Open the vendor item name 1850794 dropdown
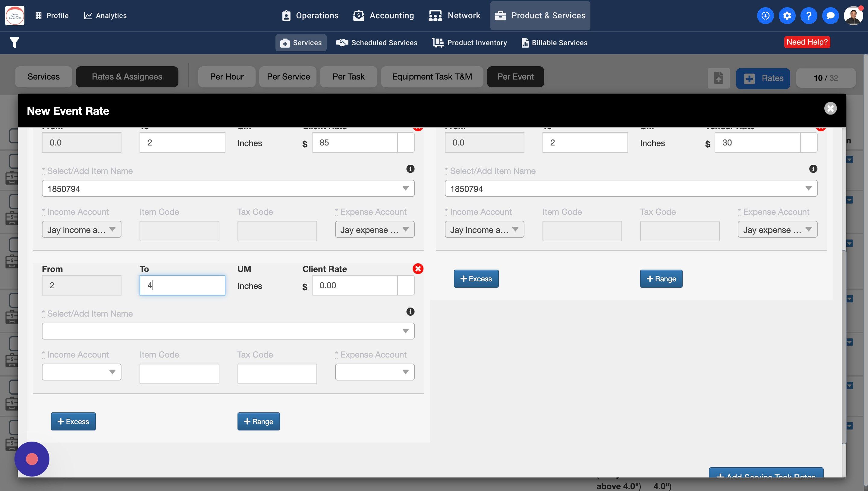This screenshot has height=491, width=868. coord(631,189)
